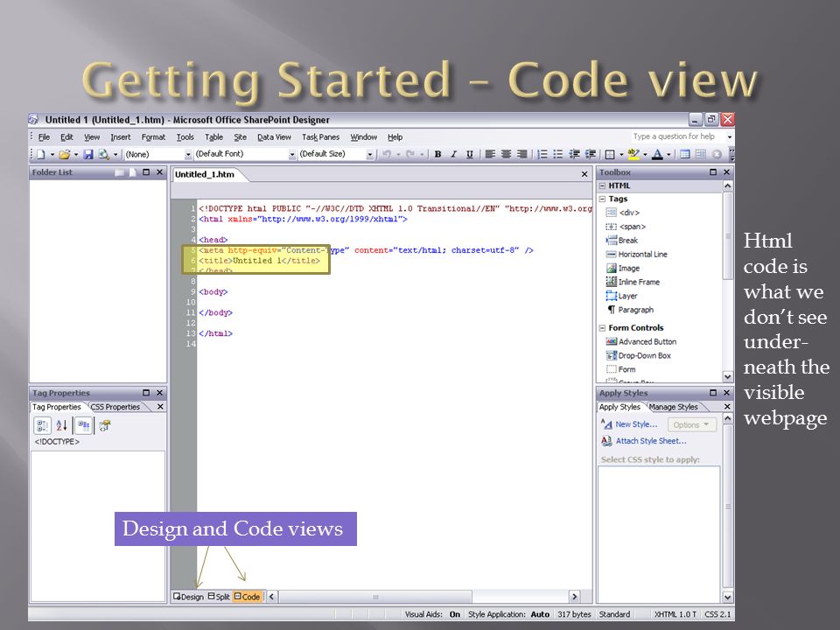Decrease the indent position
The height and width of the screenshot is (630, 840).
574,154
